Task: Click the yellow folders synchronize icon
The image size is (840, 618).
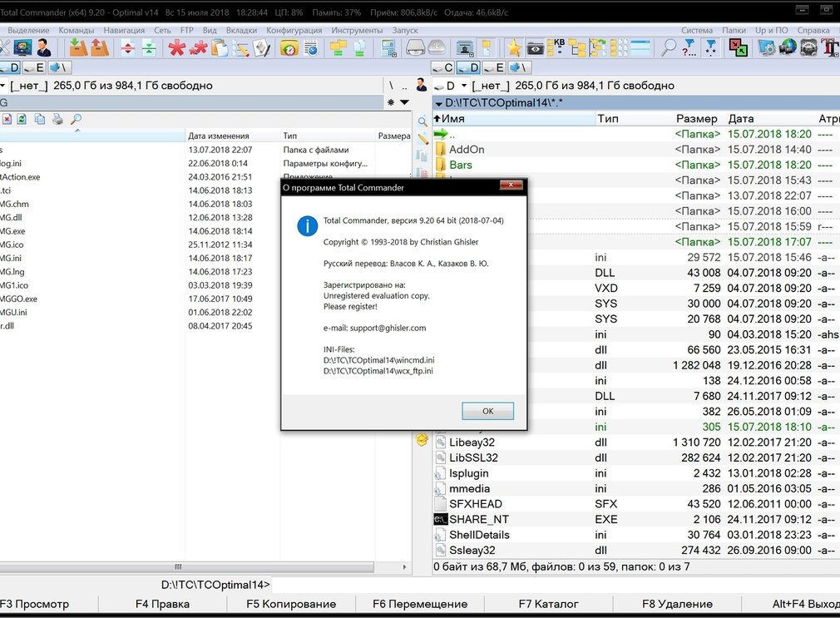Action: click(338, 48)
